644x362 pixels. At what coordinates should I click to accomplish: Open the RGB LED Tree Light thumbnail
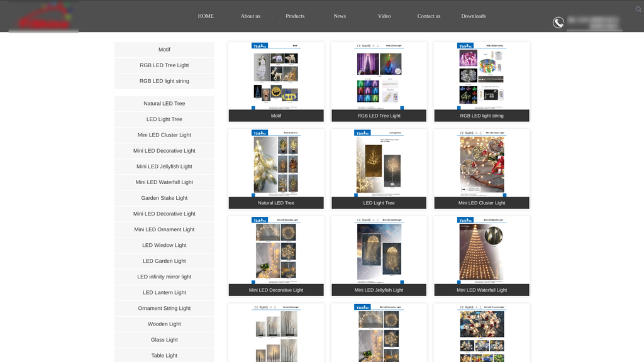pyautogui.click(x=379, y=76)
